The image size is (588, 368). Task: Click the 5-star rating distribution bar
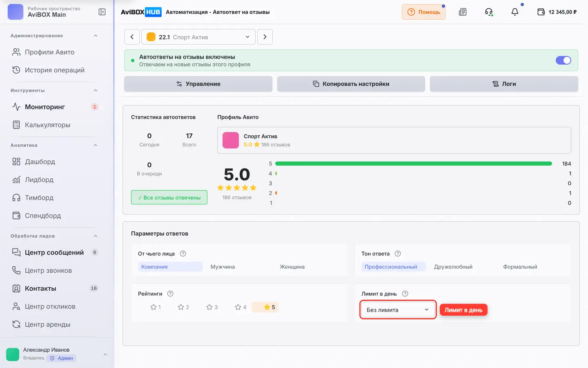(414, 164)
